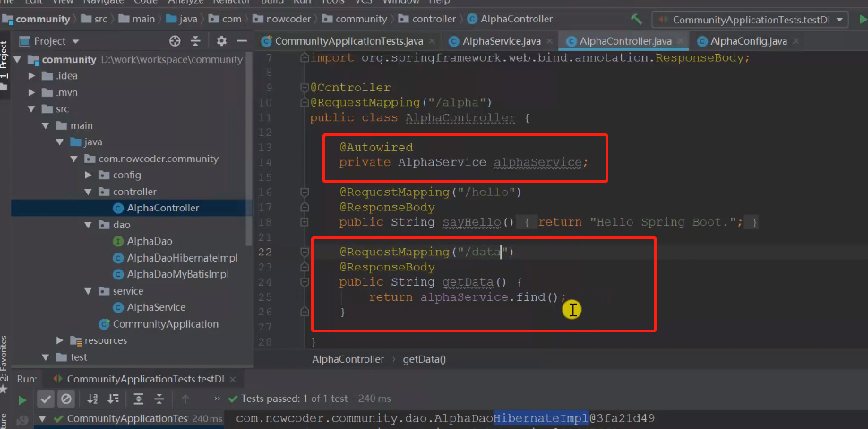Close the CommunityApplicationTests.testDI Run tab
Screen dimensions: 868x429
tap(233, 379)
